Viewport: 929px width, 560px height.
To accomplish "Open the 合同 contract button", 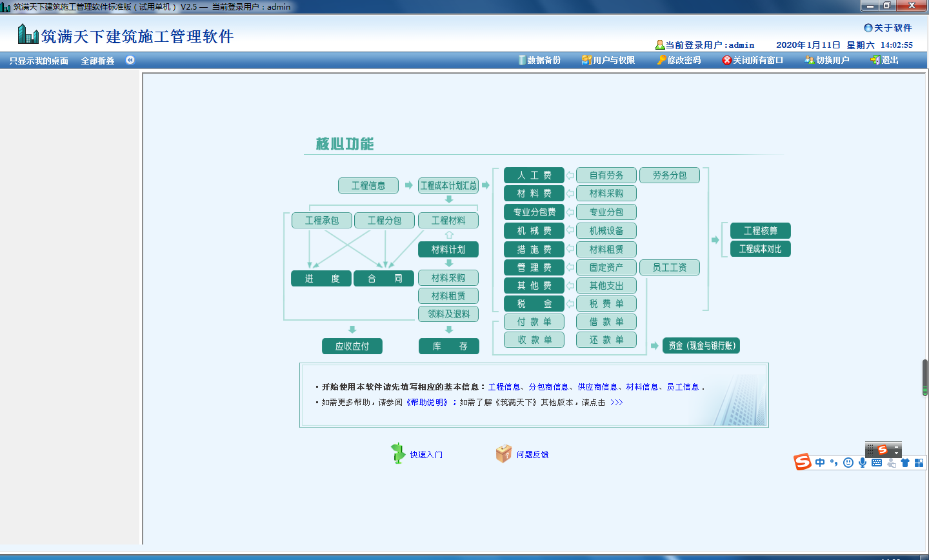I will [x=384, y=279].
